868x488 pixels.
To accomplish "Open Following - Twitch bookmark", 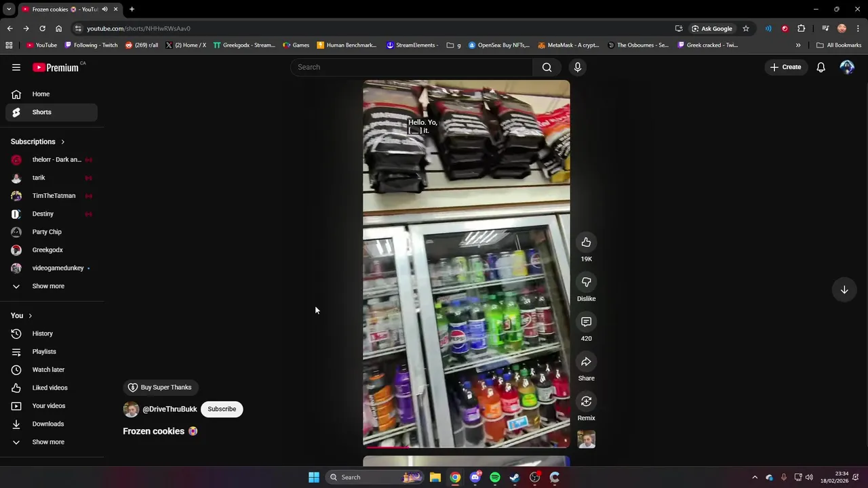I will coord(91,45).
